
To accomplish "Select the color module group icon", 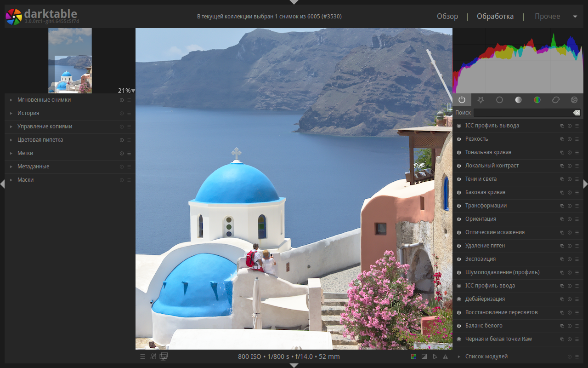I will coord(537,100).
